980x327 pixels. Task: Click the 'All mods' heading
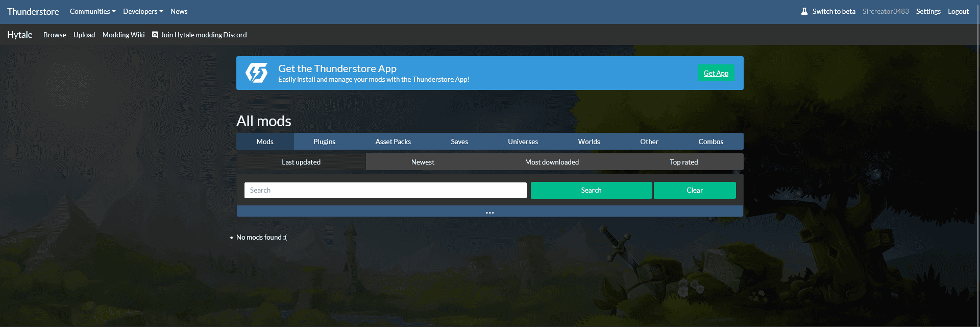pos(264,121)
